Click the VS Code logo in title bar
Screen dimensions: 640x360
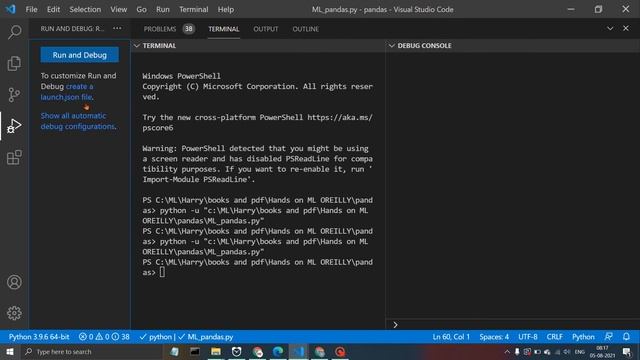tap(11, 9)
